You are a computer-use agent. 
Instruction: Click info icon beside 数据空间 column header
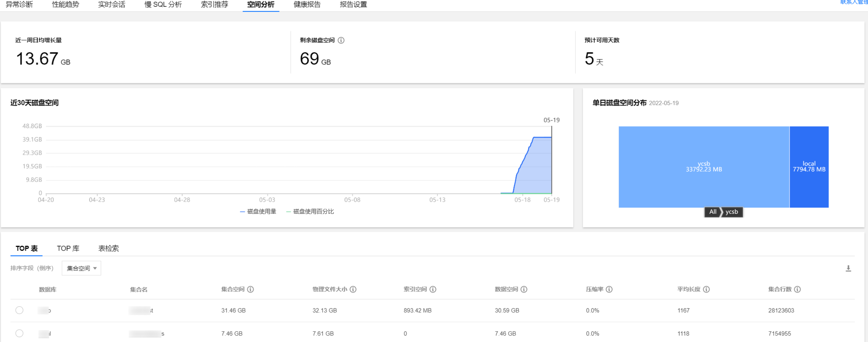click(524, 289)
